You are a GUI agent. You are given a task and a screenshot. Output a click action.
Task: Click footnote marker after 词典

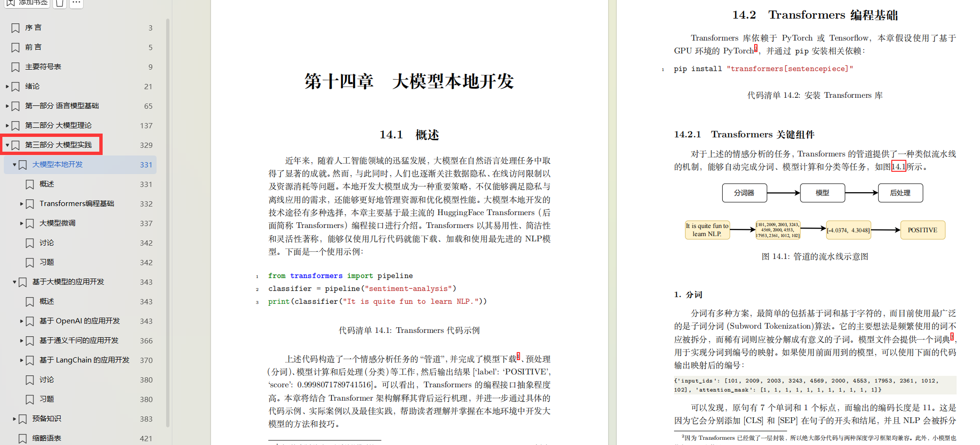[x=952, y=336]
